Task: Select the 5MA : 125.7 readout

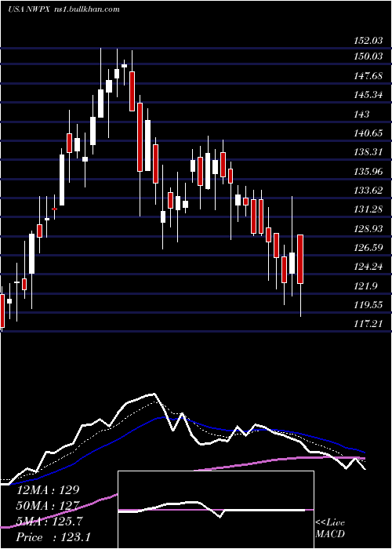Action: click(49, 522)
